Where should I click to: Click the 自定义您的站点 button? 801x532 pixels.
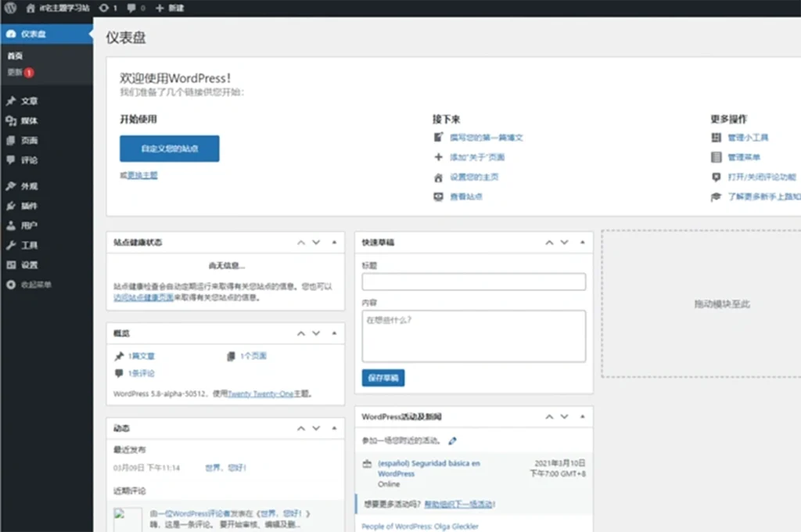click(170, 149)
